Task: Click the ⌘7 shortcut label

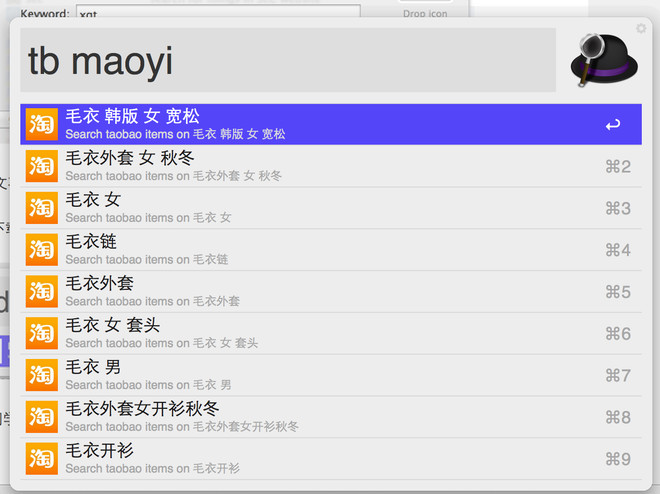Action: [618, 375]
